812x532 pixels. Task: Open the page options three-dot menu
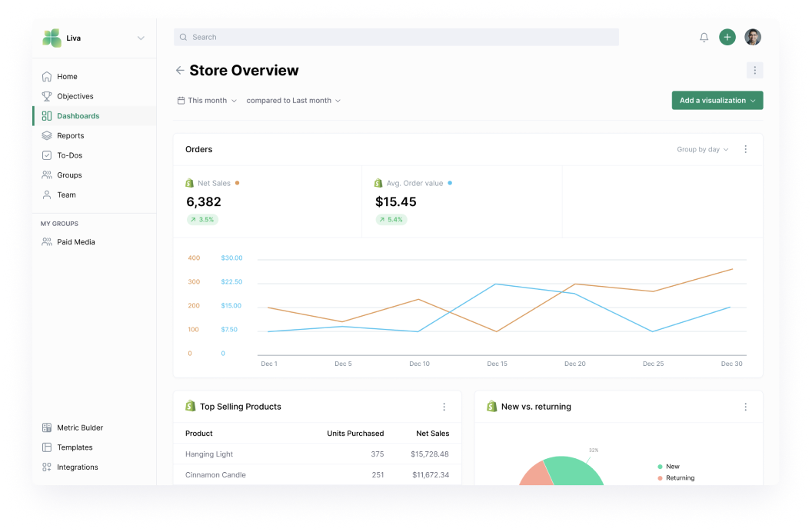(x=754, y=71)
